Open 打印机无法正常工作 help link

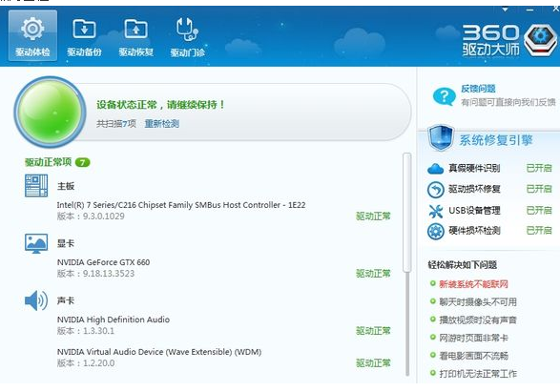coord(478,374)
